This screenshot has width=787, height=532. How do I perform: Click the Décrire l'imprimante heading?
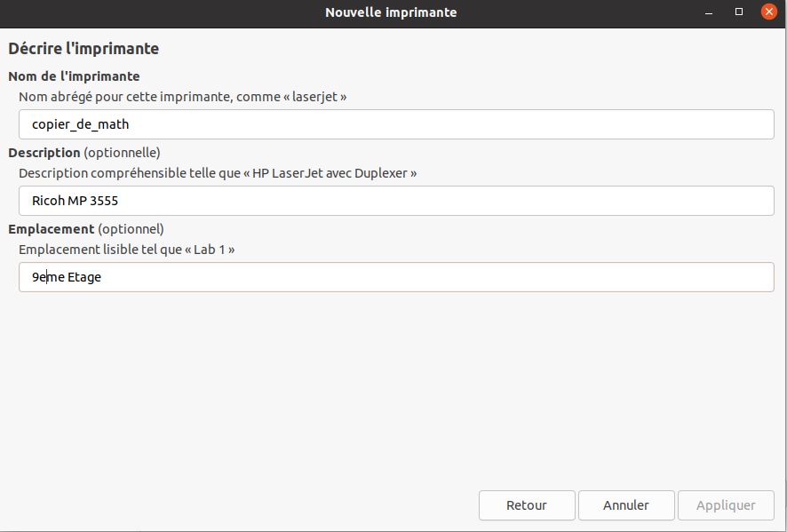click(x=83, y=48)
